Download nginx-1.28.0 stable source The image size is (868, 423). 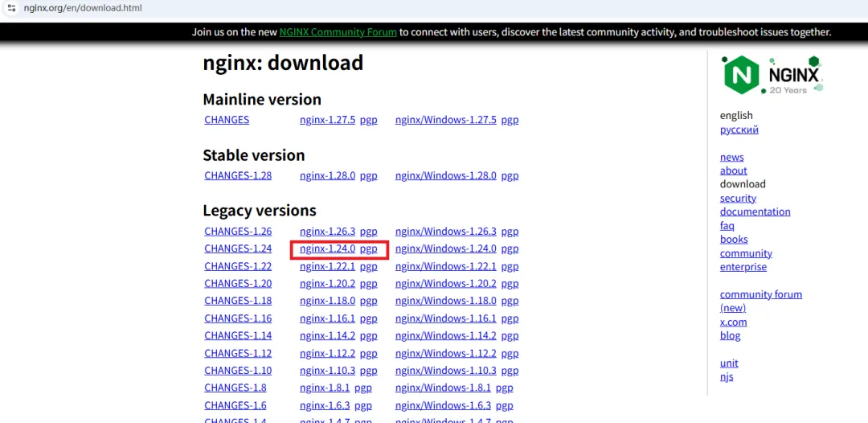point(327,175)
